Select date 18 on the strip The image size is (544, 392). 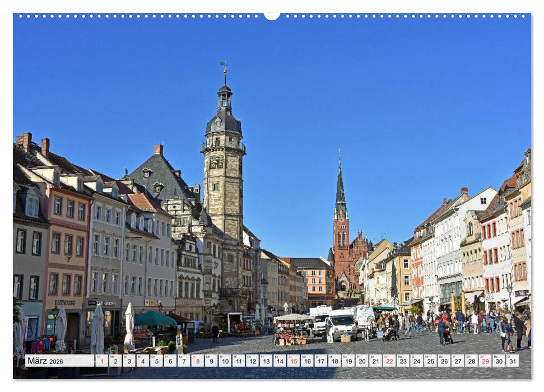(336, 362)
